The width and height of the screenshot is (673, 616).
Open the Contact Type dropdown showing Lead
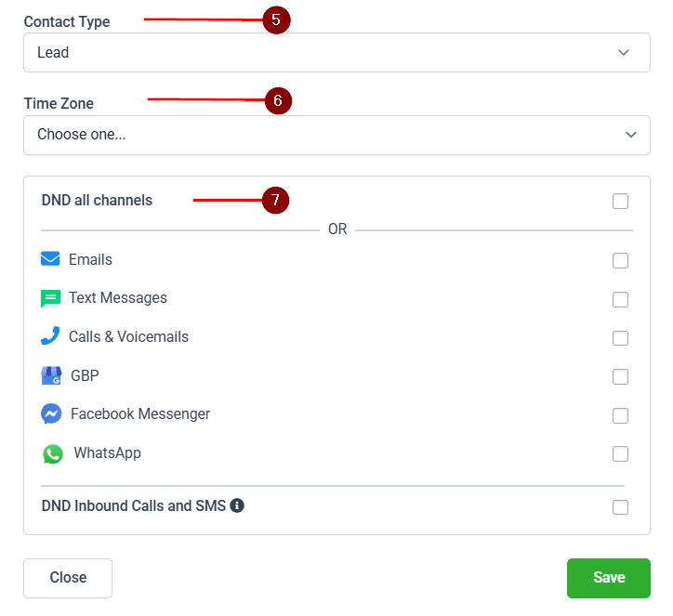click(336, 53)
